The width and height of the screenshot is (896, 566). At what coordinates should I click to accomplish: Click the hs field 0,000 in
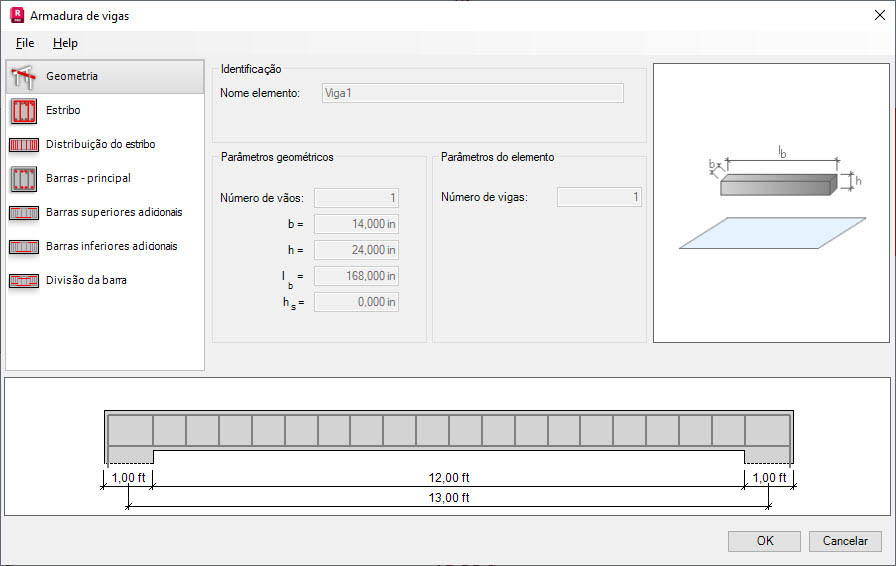pos(356,302)
